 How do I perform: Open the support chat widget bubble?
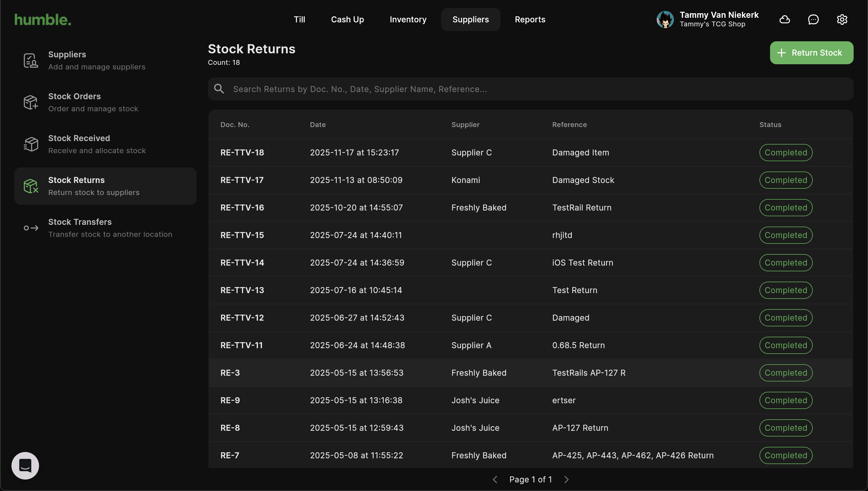pos(25,465)
